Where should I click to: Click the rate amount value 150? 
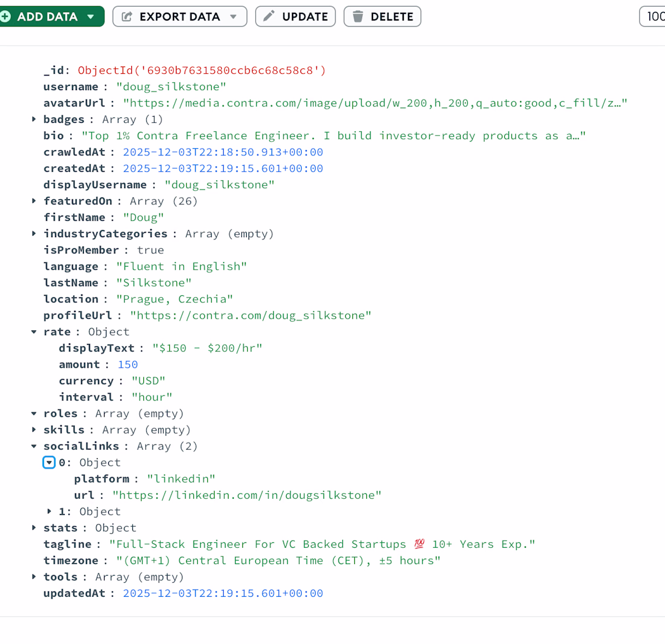pyautogui.click(x=128, y=364)
